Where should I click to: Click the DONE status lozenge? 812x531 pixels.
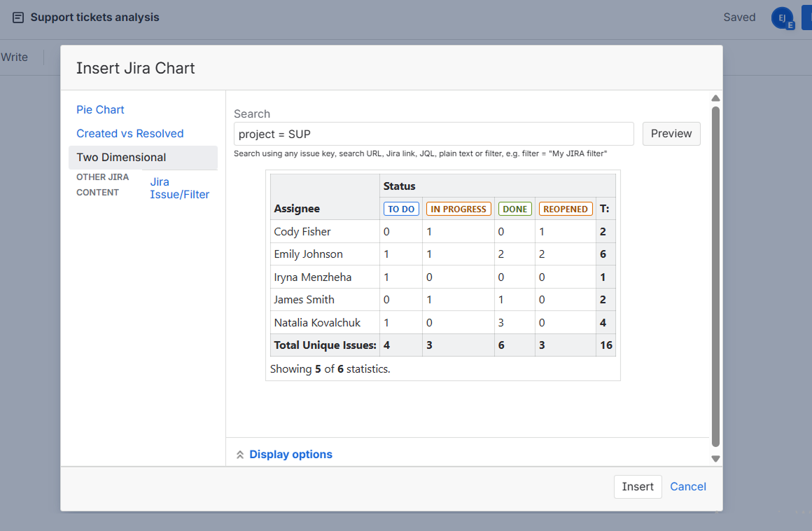(514, 209)
